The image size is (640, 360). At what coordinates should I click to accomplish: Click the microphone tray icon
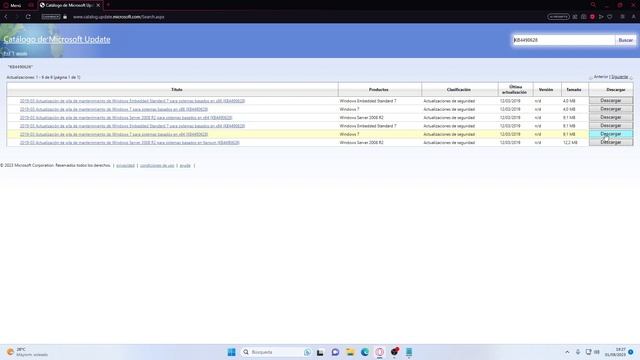point(578,352)
